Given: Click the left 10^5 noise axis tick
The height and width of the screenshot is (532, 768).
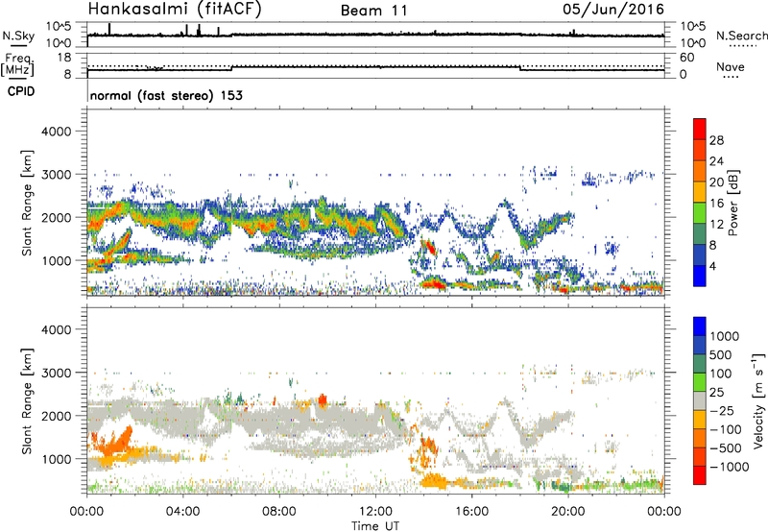Looking at the screenshot, I should tap(59, 26).
